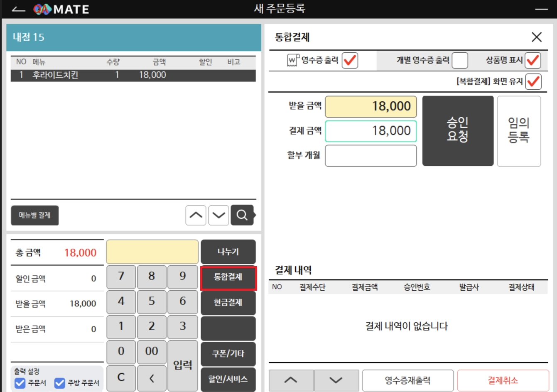Choose 현금결제 payment button
Screen dimensions: 557x392
(x=228, y=303)
